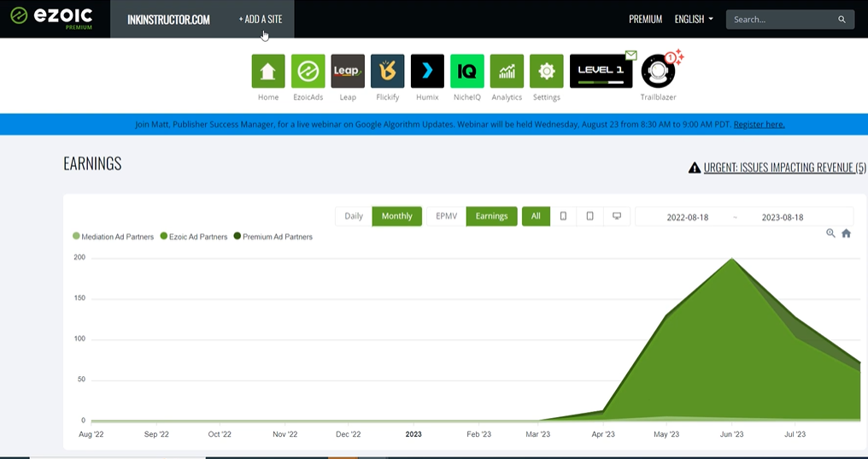Toggle Ezoic Ad Partners legend series

coord(194,237)
